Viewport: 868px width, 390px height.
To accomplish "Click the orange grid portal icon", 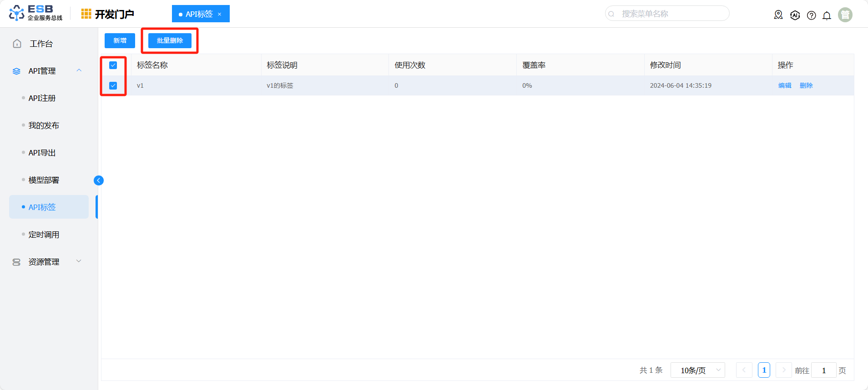I will [x=86, y=14].
